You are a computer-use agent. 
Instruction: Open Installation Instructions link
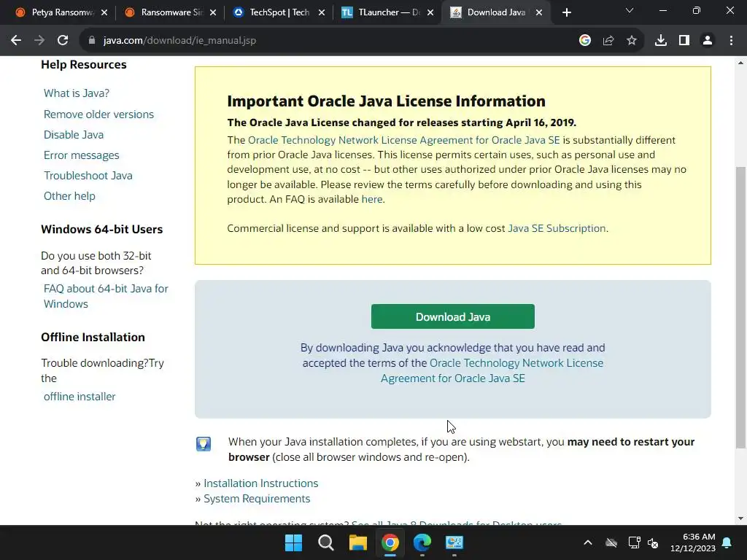coord(260,483)
